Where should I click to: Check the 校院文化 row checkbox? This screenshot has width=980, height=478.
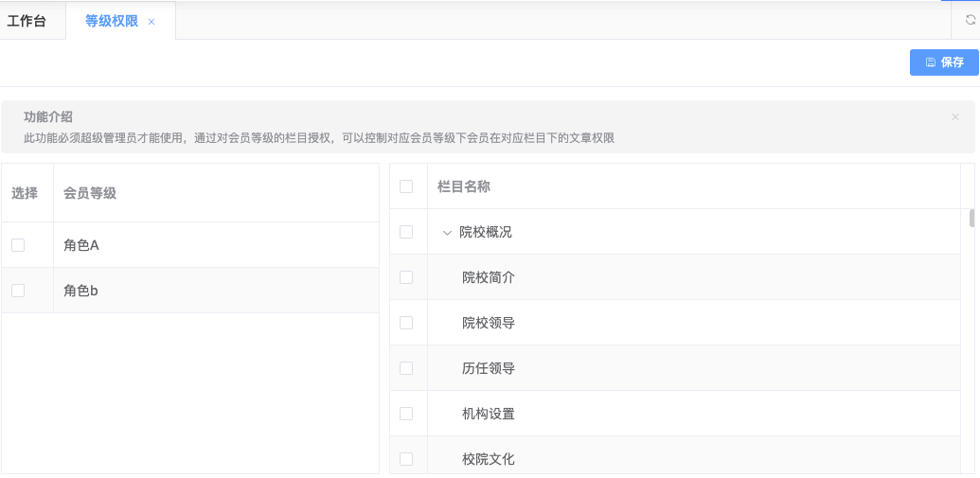406,459
